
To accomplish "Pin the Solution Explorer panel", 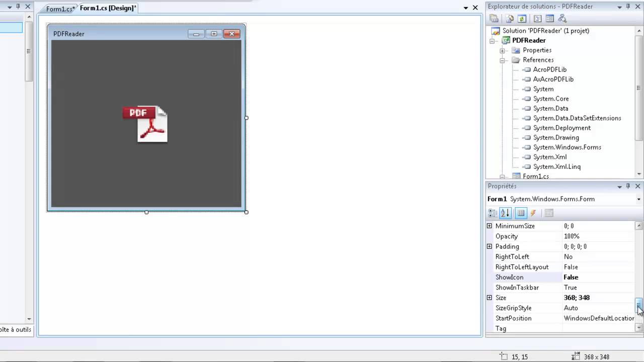I will pyautogui.click(x=628, y=7).
